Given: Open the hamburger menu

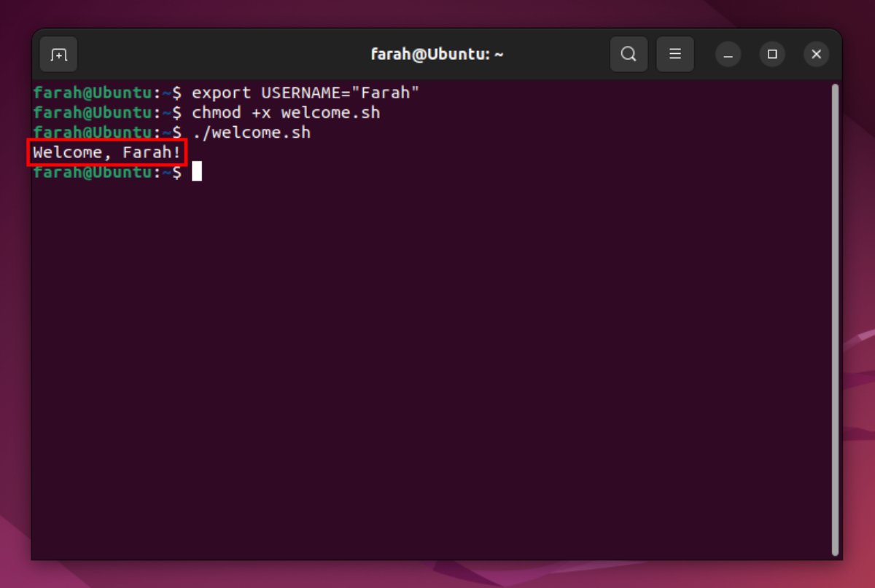Looking at the screenshot, I should [x=675, y=55].
